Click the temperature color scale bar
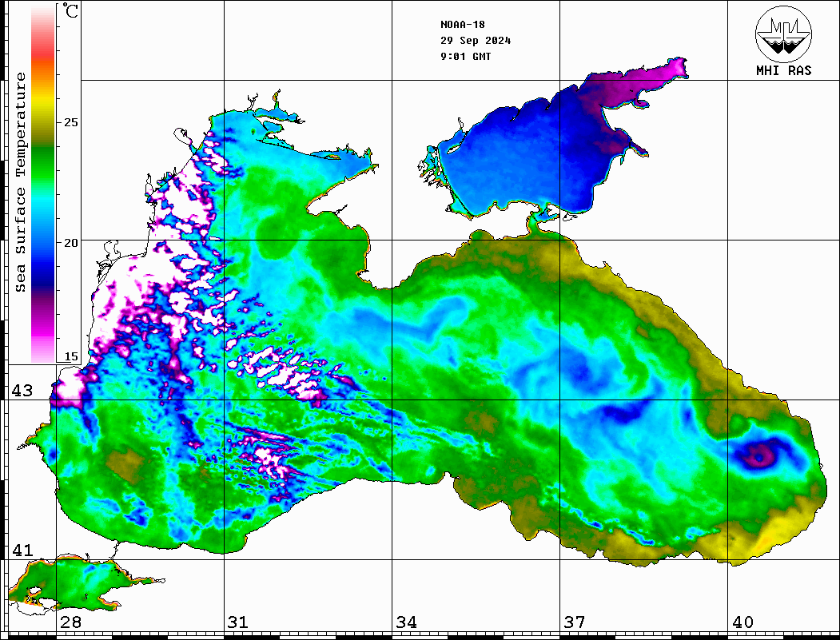Viewport: 840px width, 640px height. tap(43, 184)
